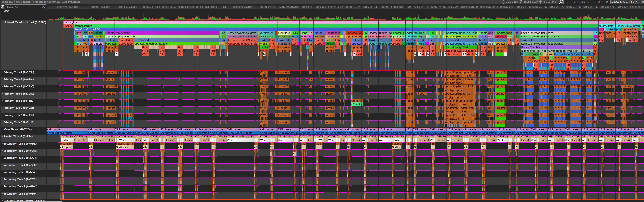Select Frame 8 (32.6ms) header

pos(243,7)
